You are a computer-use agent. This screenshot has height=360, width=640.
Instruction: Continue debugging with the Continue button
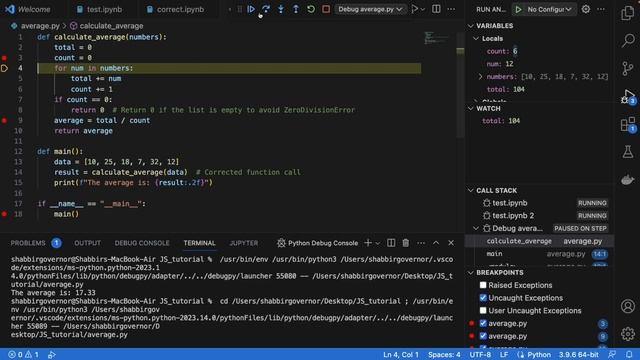tap(251, 9)
